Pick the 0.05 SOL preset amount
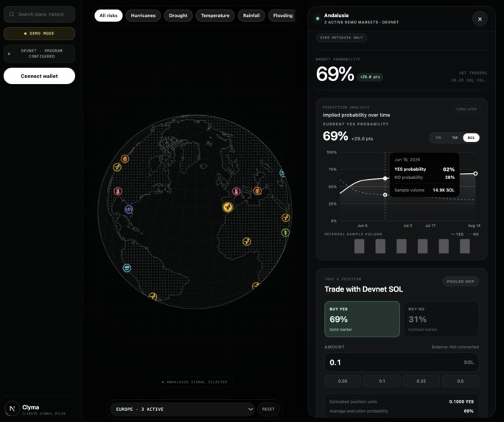The width and height of the screenshot is (504, 422). pyautogui.click(x=343, y=381)
